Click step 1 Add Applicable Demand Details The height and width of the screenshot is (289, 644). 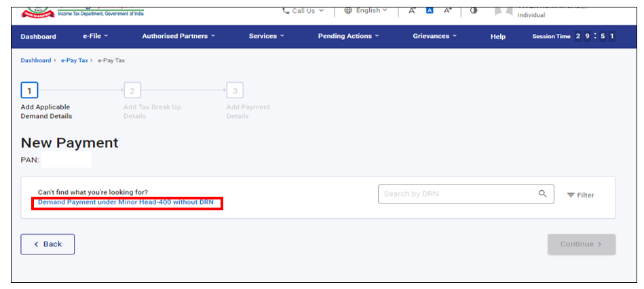click(x=29, y=90)
